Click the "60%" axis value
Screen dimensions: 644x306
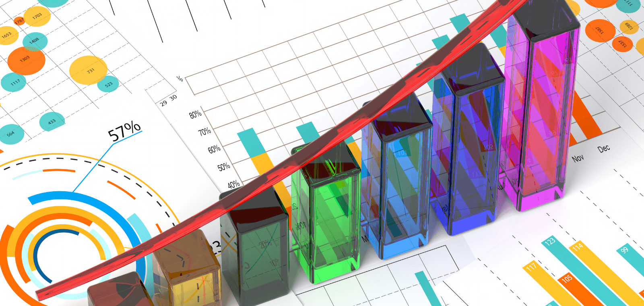214,149
